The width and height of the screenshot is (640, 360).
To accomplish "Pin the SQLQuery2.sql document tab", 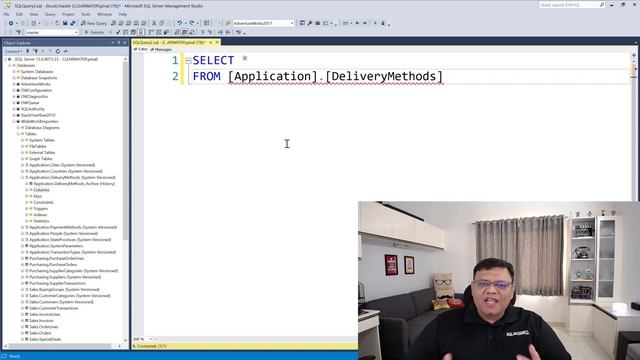I will (x=211, y=42).
